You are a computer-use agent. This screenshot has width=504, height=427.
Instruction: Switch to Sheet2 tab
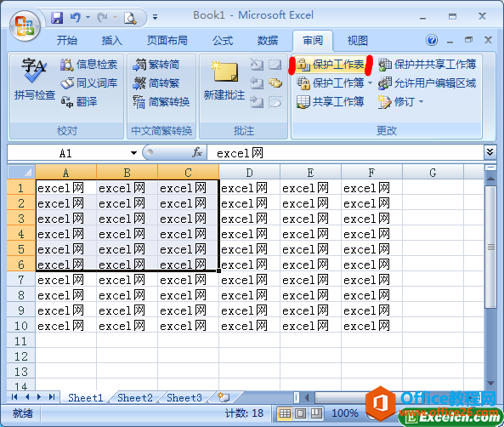pos(135,398)
